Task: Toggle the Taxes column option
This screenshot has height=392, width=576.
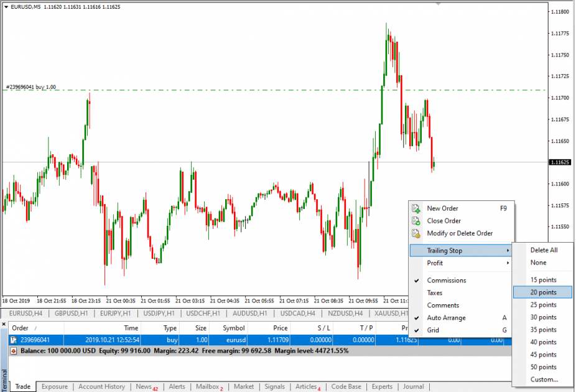Action: point(462,293)
